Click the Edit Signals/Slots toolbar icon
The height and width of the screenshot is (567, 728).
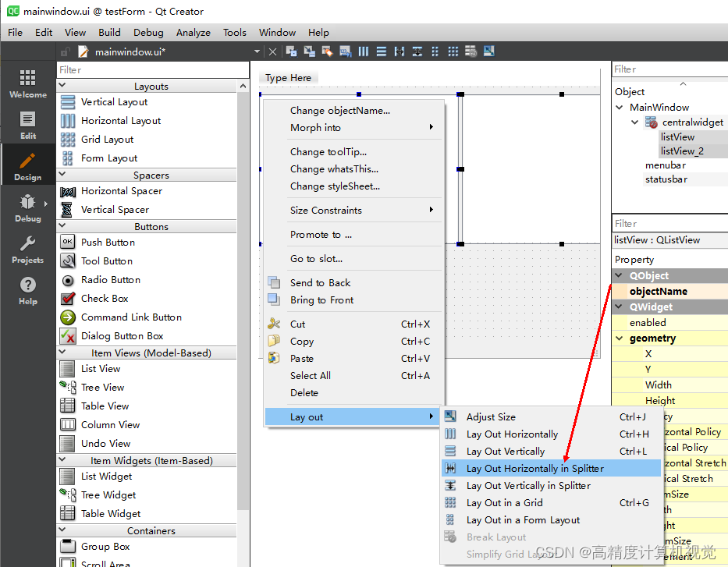click(309, 51)
